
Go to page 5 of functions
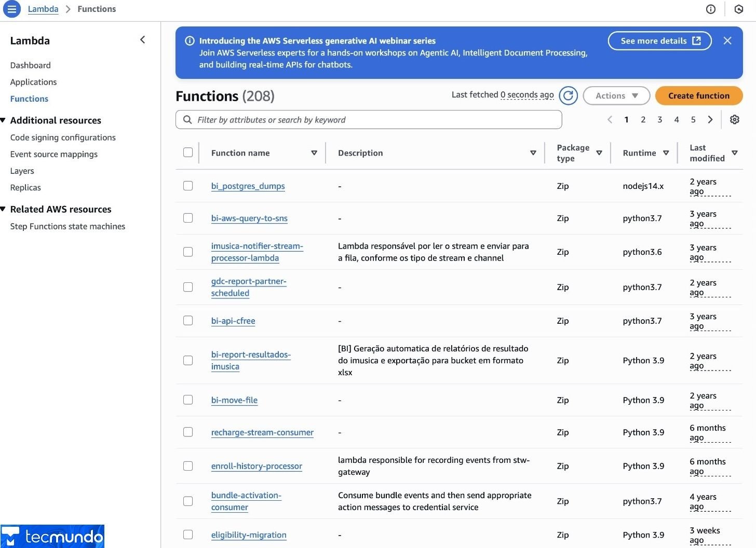tap(693, 119)
